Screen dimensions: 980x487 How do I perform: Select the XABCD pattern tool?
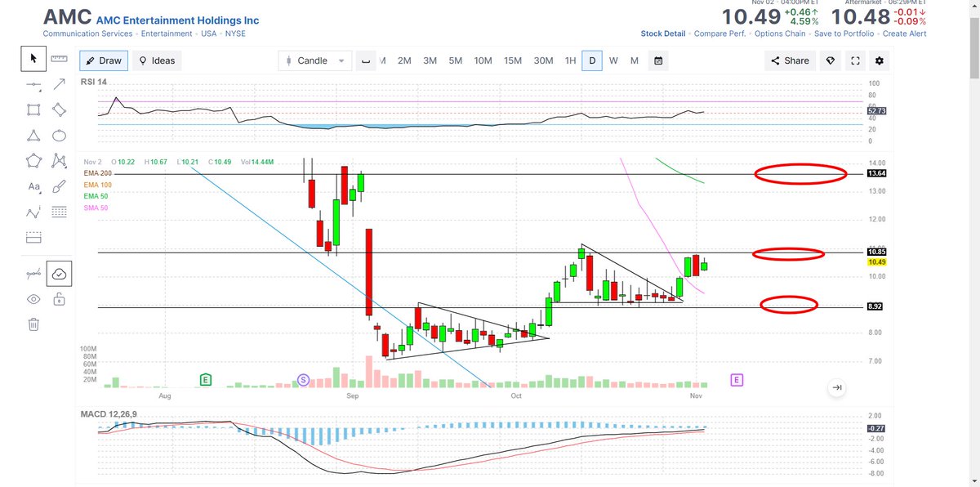pos(59,161)
